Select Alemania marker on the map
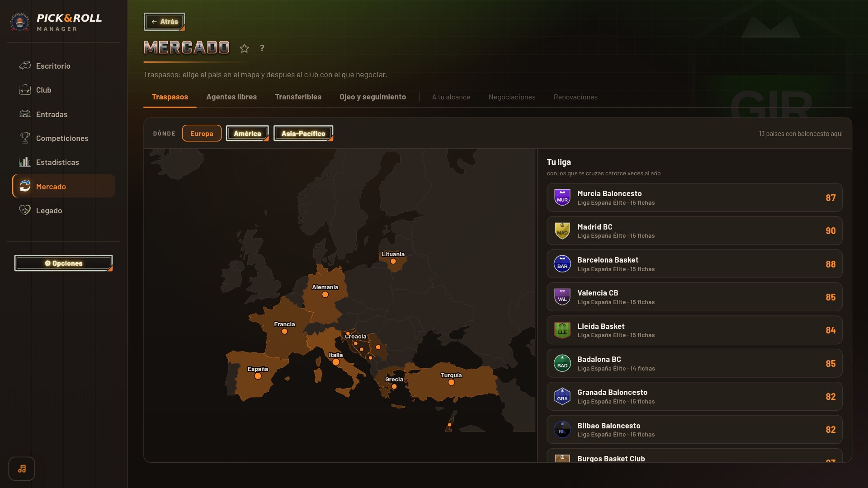This screenshot has width=868, height=488. pyautogui.click(x=325, y=295)
